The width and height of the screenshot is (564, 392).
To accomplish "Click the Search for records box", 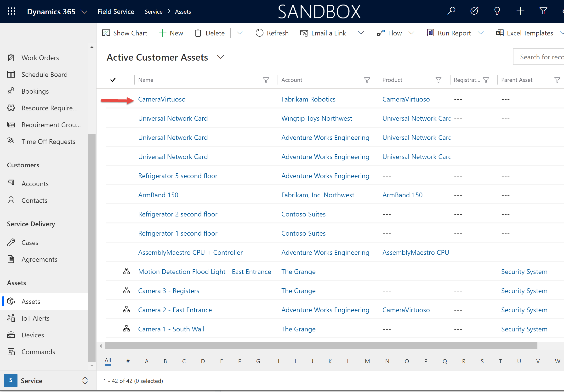I will coord(538,57).
